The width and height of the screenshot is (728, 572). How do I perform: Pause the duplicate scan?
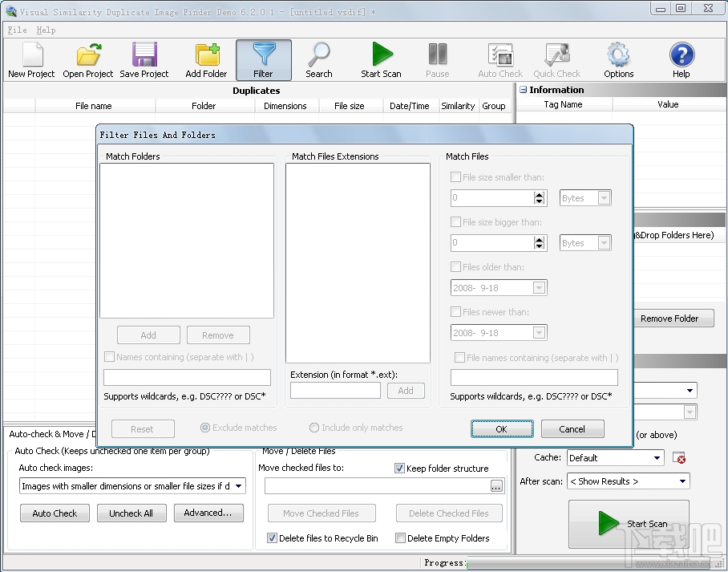click(x=437, y=59)
